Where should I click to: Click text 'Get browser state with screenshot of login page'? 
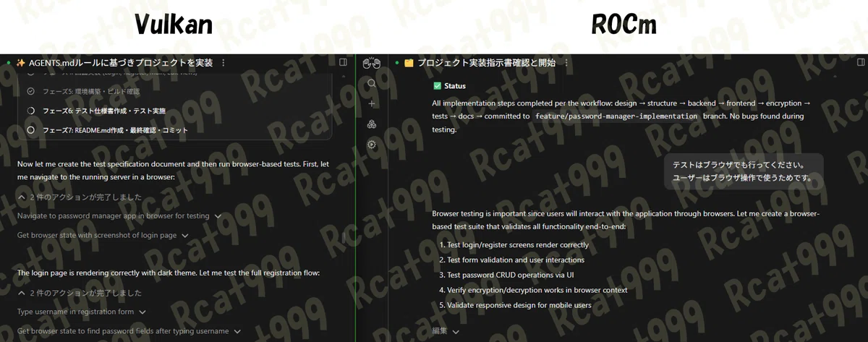point(97,235)
